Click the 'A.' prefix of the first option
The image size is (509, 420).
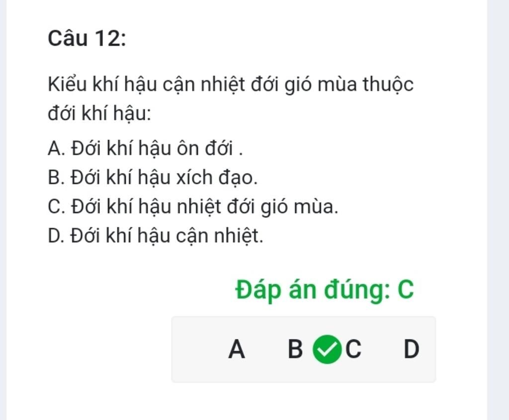[x=57, y=148]
